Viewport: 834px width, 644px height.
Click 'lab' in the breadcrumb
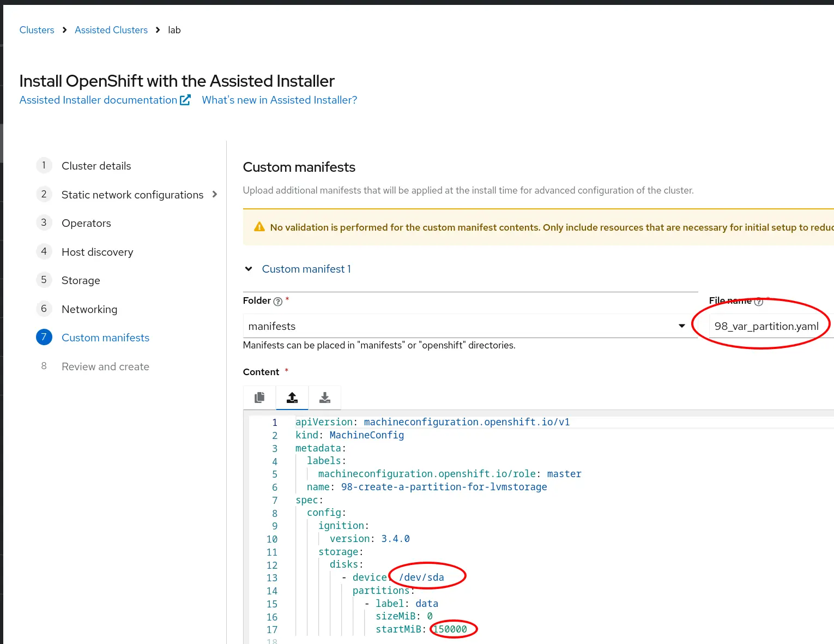[x=174, y=30]
